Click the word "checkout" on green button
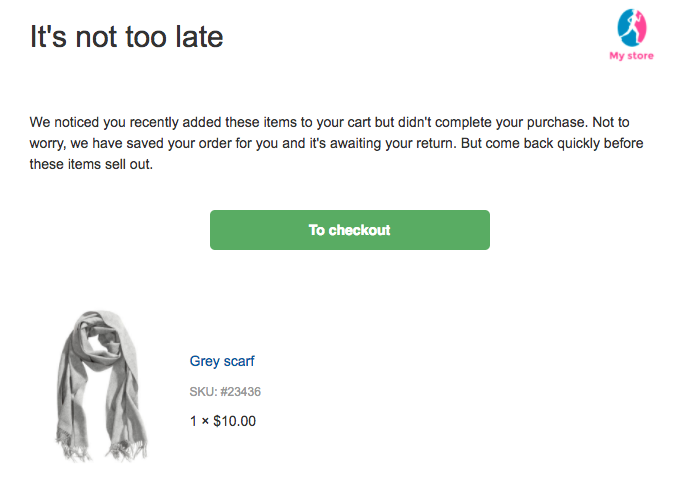The height and width of the screenshot is (490, 674). (359, 230)
